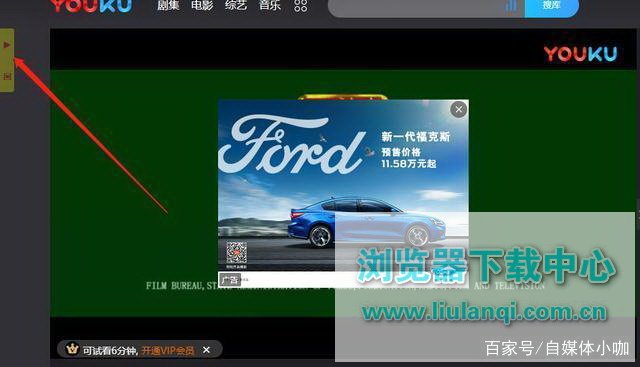The height and width of the screenshot is (367, 640).
Task: Click the lower square icon in yellow sidebar
Action: (7, 76)
